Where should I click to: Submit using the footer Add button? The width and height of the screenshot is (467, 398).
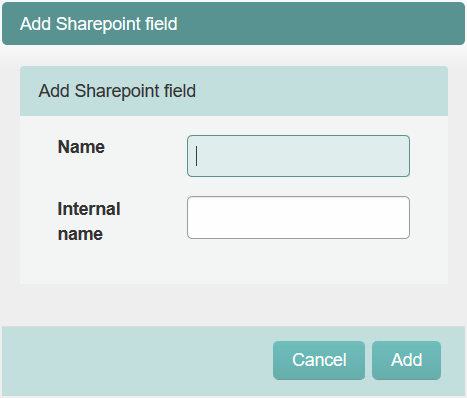tap(406, 360)
